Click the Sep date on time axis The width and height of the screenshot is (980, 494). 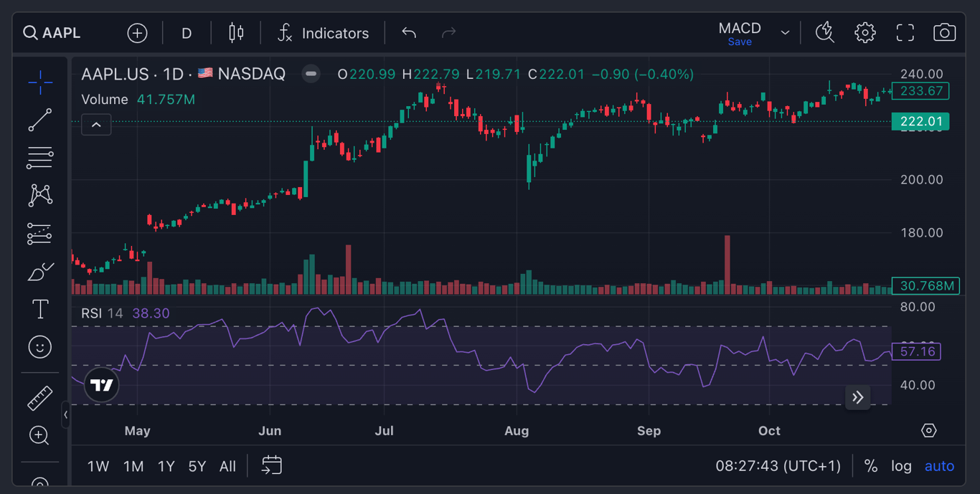649,431
